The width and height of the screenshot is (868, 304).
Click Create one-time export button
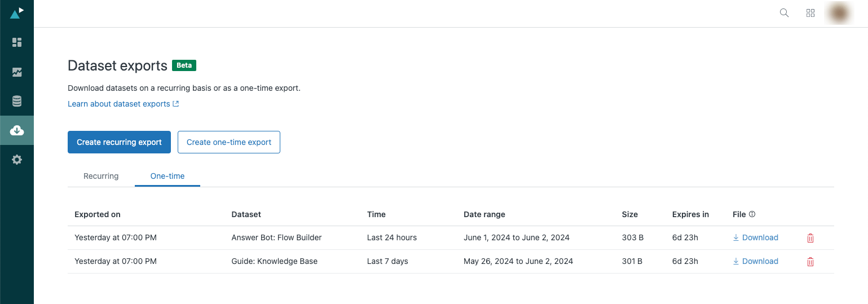click(x=229, y=142)
